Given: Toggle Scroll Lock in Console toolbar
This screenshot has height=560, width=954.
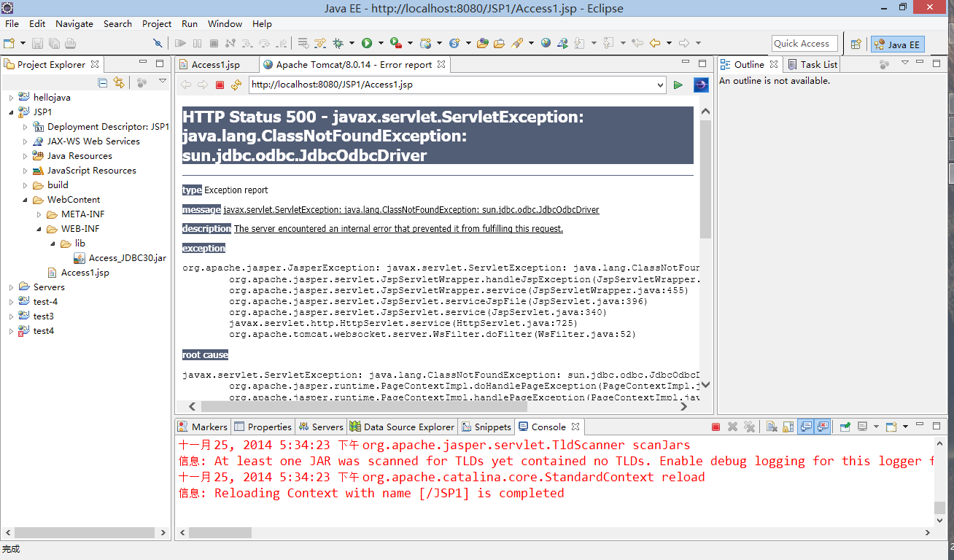Looking at the screenshot, I should [788, 427].
